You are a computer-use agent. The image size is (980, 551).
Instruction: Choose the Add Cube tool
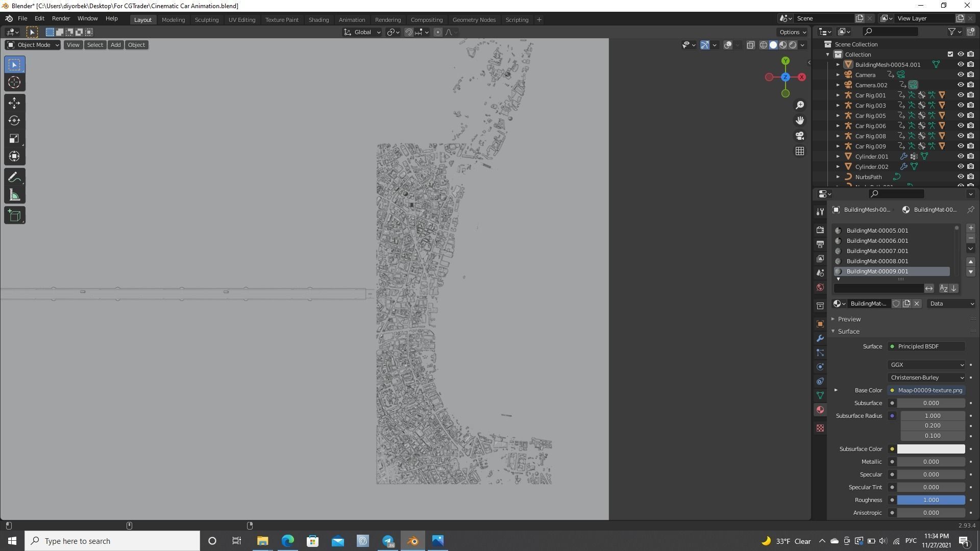[x=14, y=216]
